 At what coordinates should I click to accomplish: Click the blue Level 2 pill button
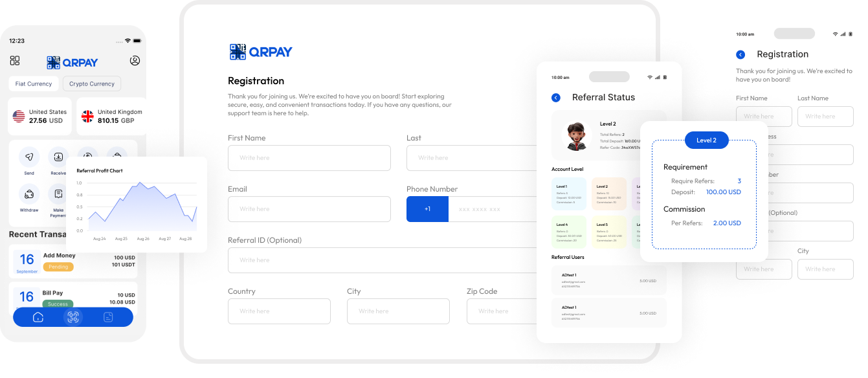pos(706,140)
